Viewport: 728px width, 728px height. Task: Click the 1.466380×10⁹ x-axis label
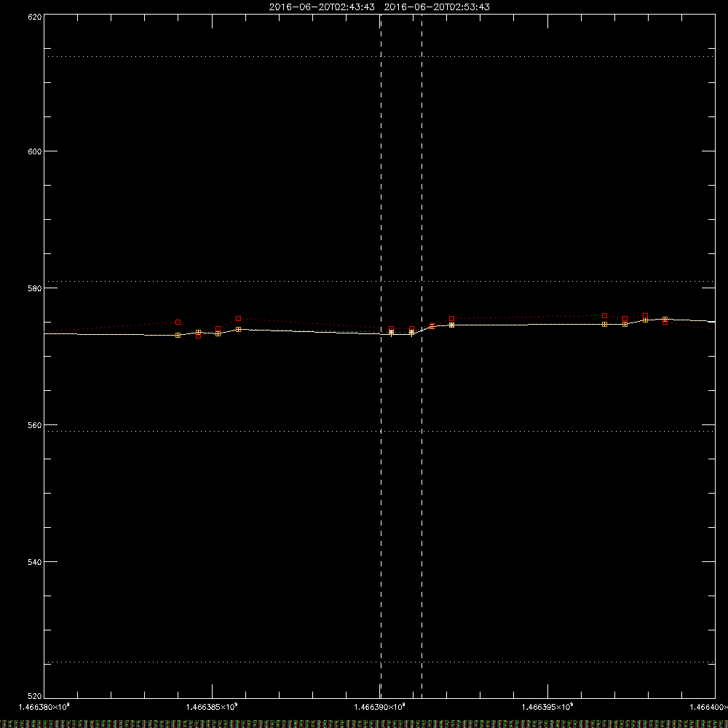(x=44, y=707)
